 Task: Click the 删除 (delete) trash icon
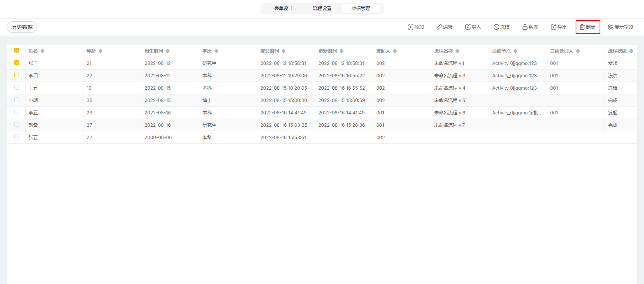coord(582,27)
